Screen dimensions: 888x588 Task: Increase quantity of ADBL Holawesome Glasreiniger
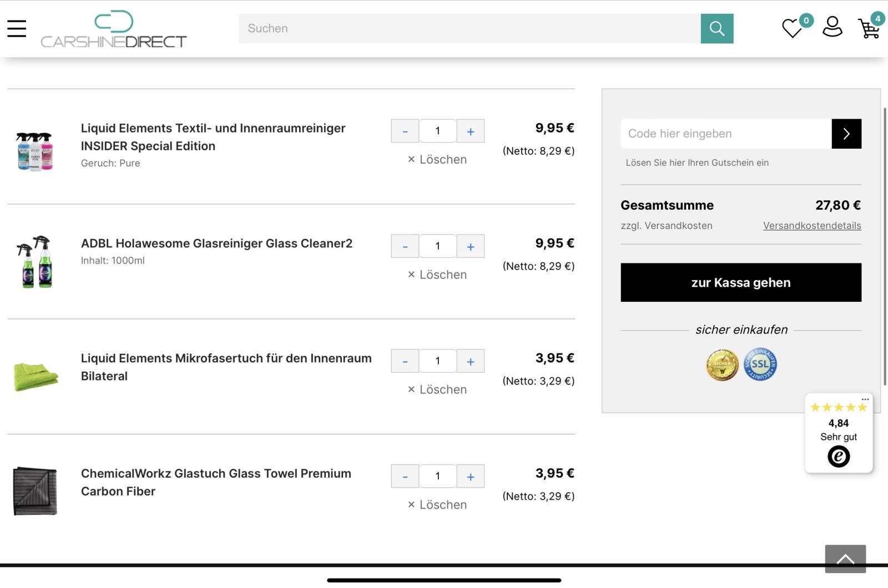pos(471,246)
